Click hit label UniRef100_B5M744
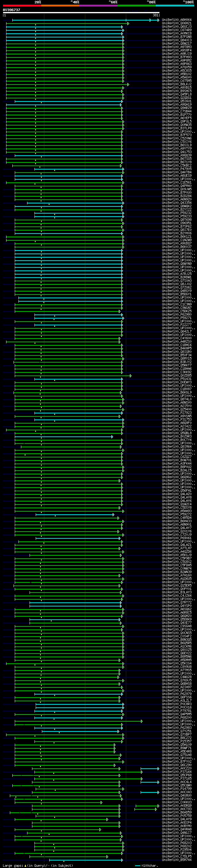Screen dimensions: 197x868 [177, 860]
